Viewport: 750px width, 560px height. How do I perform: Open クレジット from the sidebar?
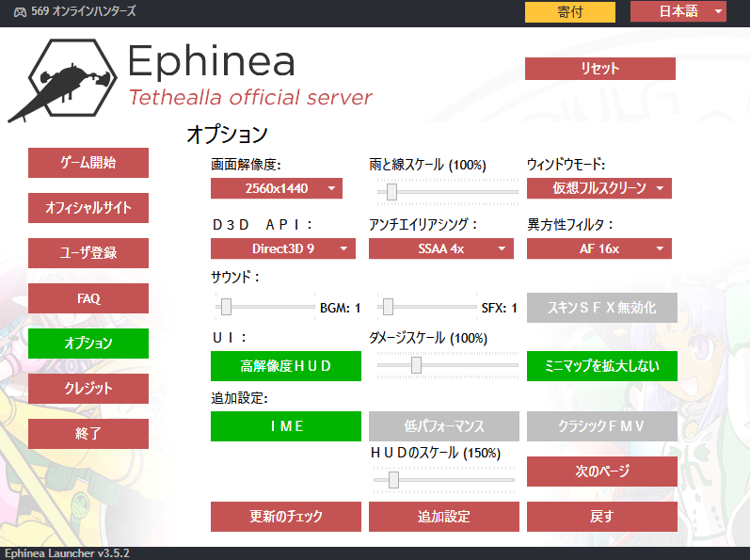88,389
